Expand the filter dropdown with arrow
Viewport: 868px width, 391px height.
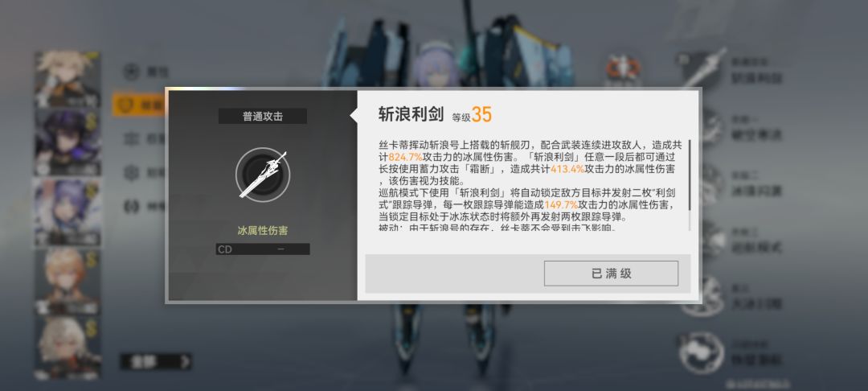pyautogui.click(x=156, y=362)
